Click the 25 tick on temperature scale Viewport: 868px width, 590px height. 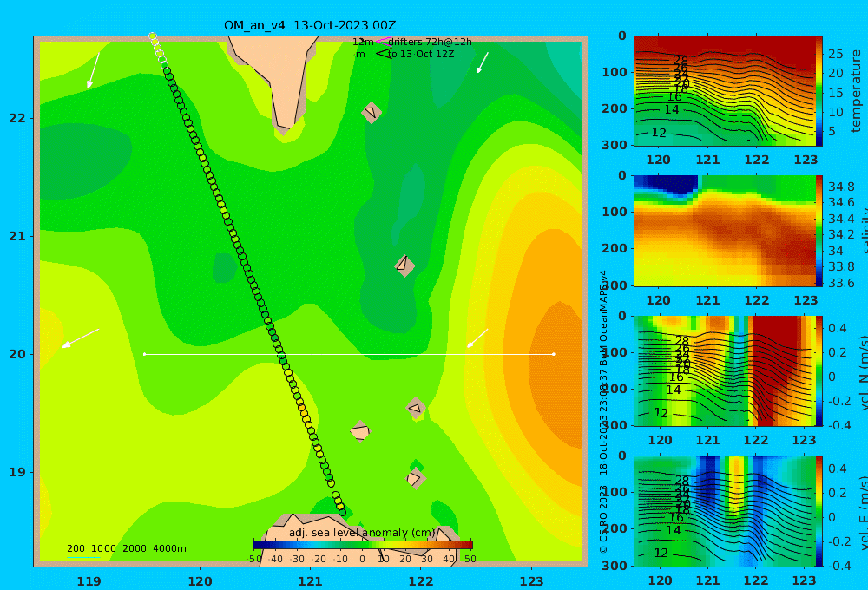point(836,54)
